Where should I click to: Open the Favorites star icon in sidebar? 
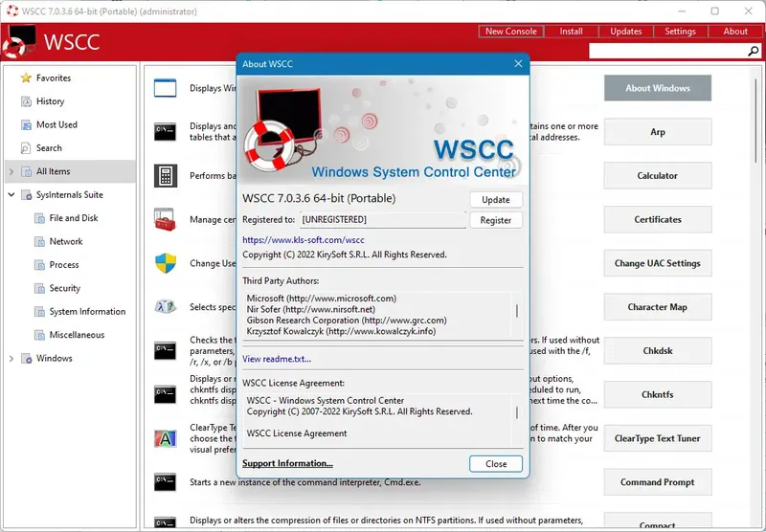click(26, 78)
